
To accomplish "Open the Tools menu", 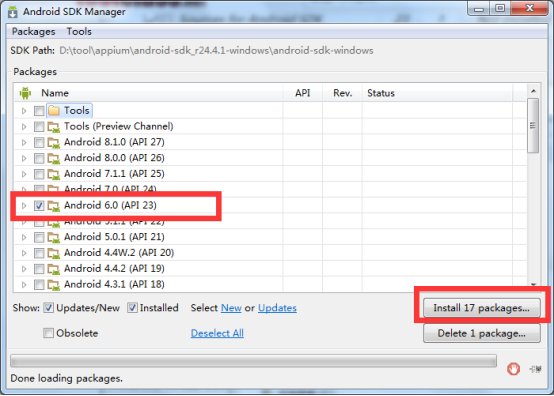I will tap(79, 31).
